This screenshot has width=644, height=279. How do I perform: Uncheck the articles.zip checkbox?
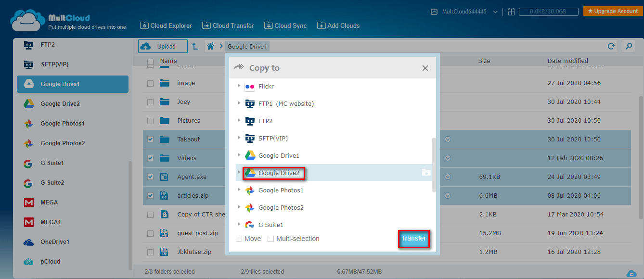[151, 196]
